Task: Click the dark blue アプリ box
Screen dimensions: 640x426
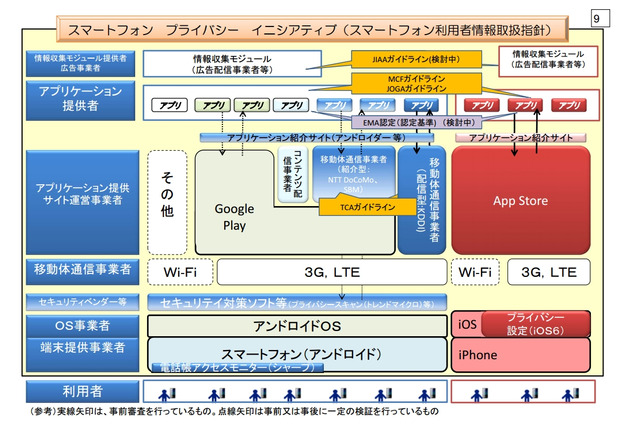Action: (x=421, y=105)
